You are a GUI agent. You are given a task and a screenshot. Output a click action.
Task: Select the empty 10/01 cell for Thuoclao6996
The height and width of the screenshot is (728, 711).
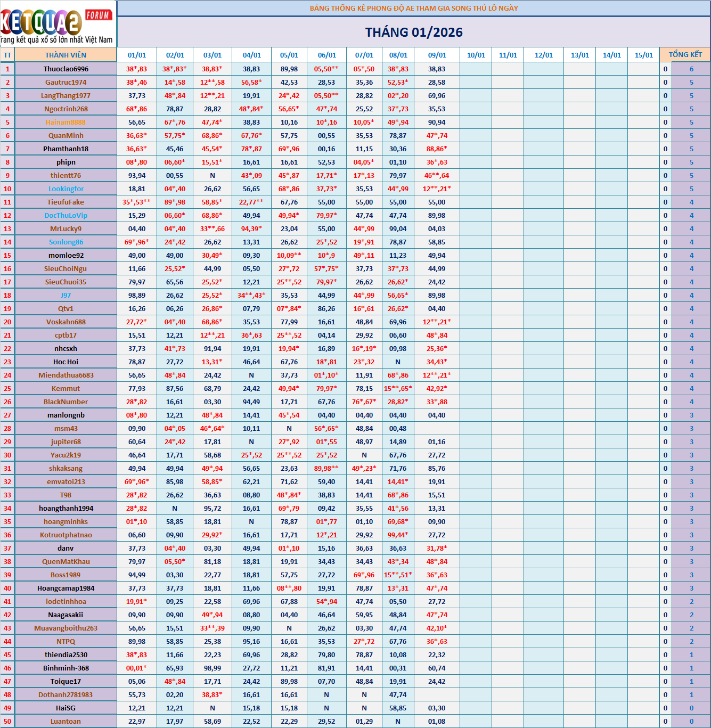pyautogui.click(x=476, y=69)
